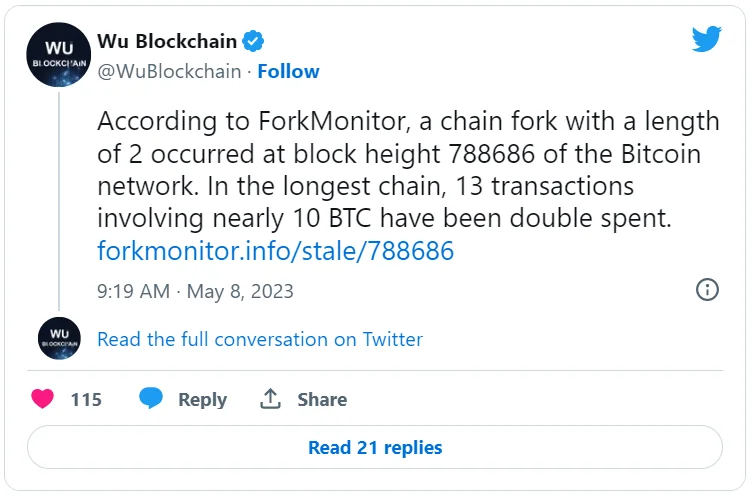Click the Share text label
This screenshot has height=498, width=752.
(x=322, y=399)
